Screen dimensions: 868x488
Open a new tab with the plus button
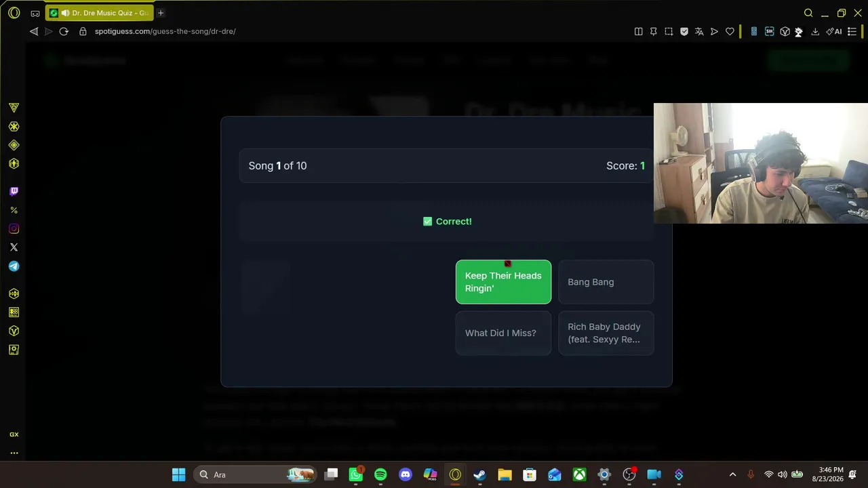pyautogui.click(x=161, y=13)
